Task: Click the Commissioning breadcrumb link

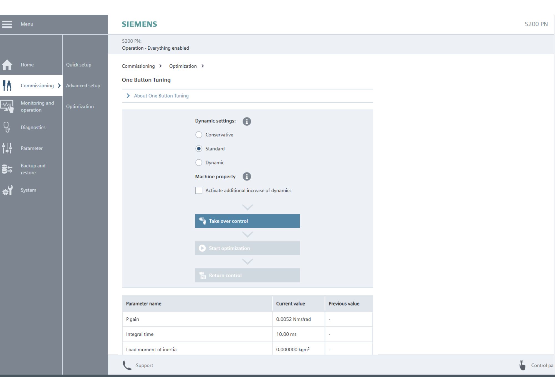Action: (x=138, y=66)
